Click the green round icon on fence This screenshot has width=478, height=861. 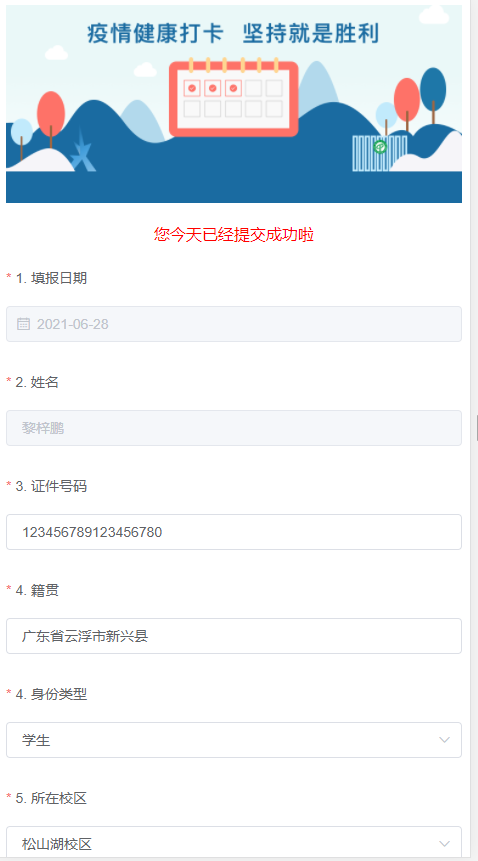tap(380, 147)
